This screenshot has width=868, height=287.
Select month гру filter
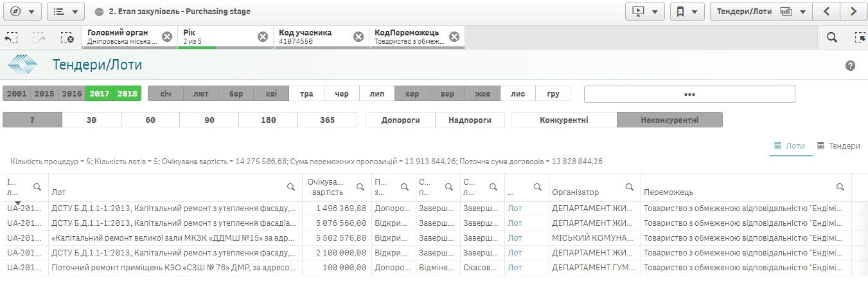click(x=553, y=94)
